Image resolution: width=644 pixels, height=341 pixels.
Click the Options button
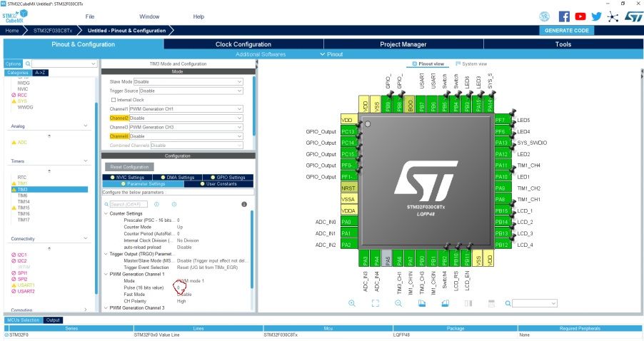(x=13, y=63)
